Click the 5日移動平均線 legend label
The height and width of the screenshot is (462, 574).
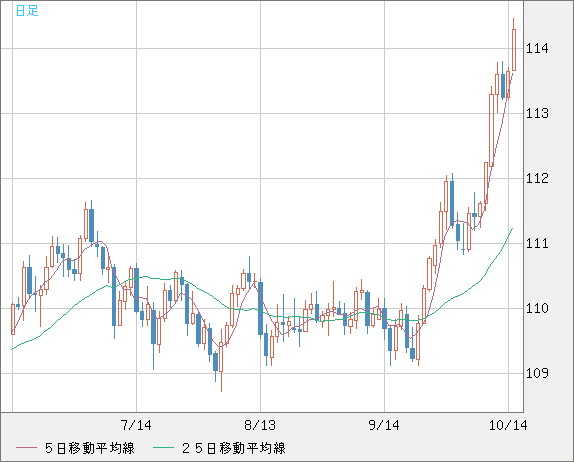[x=90, y=448]
